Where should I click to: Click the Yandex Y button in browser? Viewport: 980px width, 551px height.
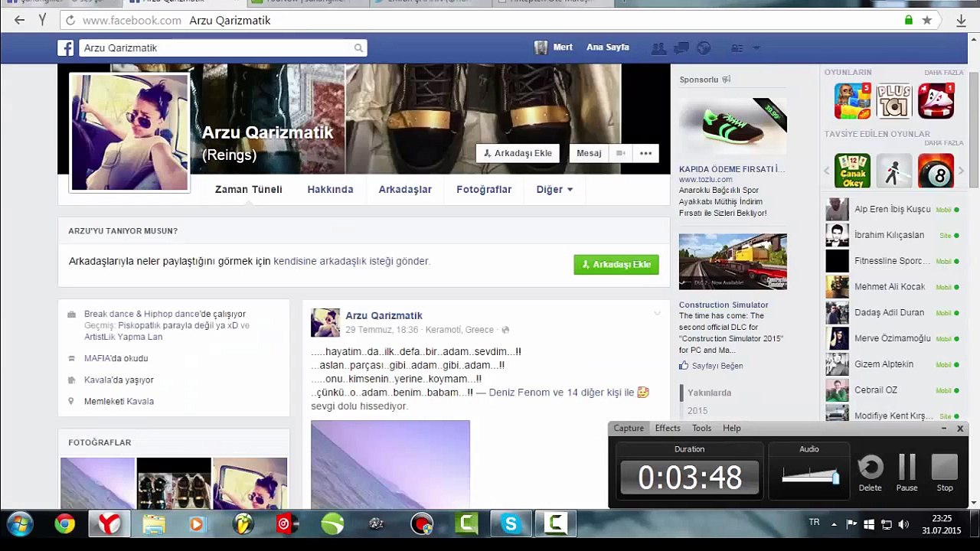coord(43,21)
